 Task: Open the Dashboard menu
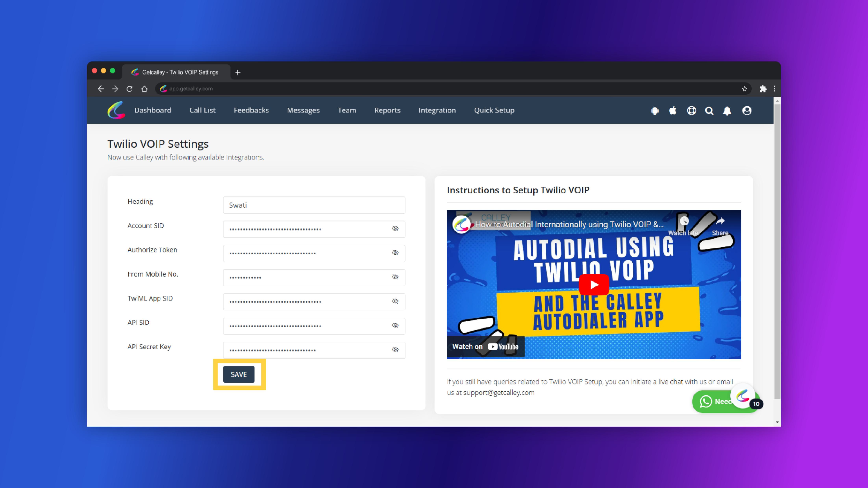pyautogui.click(x=153, y=110)
